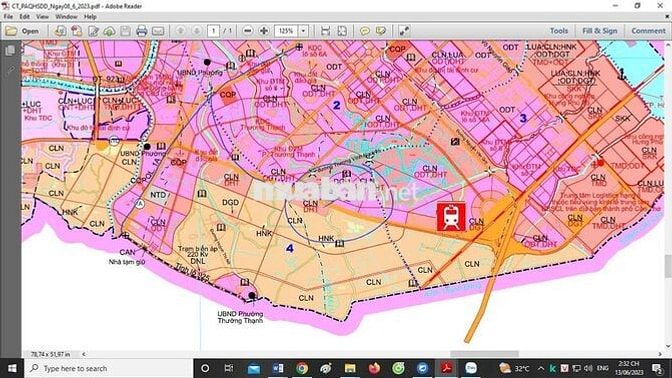Click the Convert to PDF online icon
Image resolution: width=672 pixels, height=378 pixels.
60,31
